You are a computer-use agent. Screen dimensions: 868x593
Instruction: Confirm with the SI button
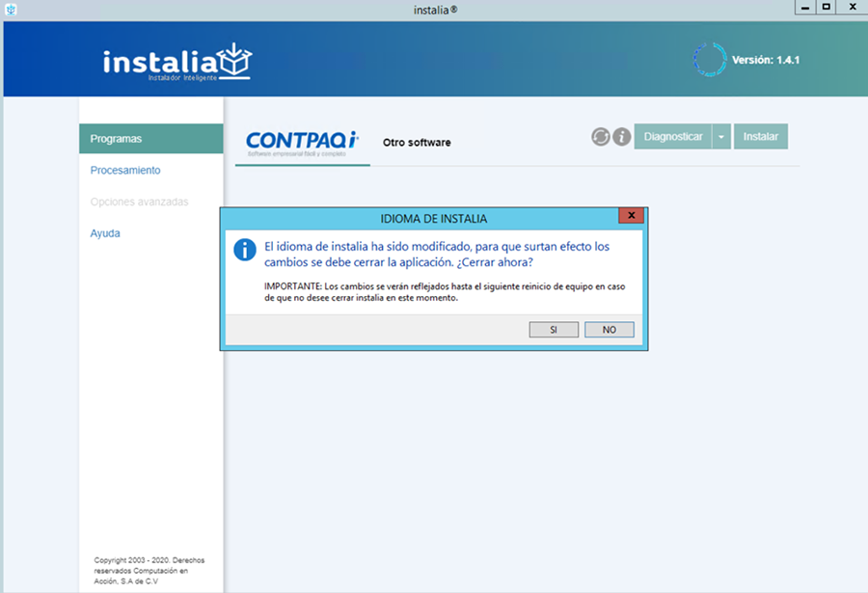pos(554,330)
